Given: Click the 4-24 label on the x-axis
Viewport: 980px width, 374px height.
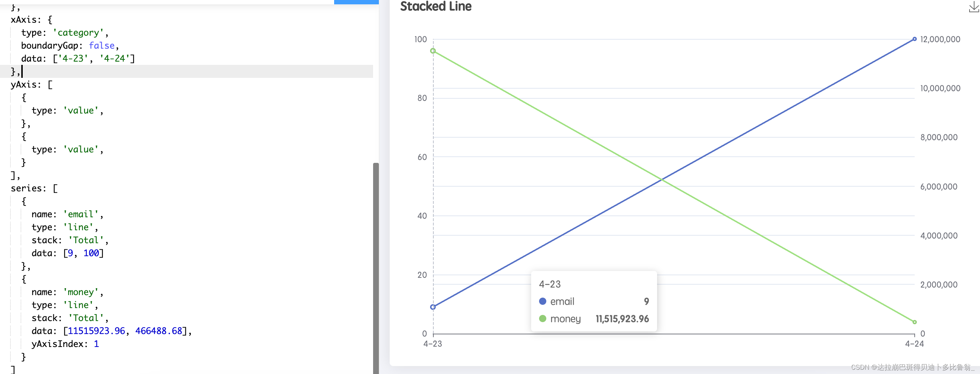Looking at the screenshot, I should click(x=915, y=344).
